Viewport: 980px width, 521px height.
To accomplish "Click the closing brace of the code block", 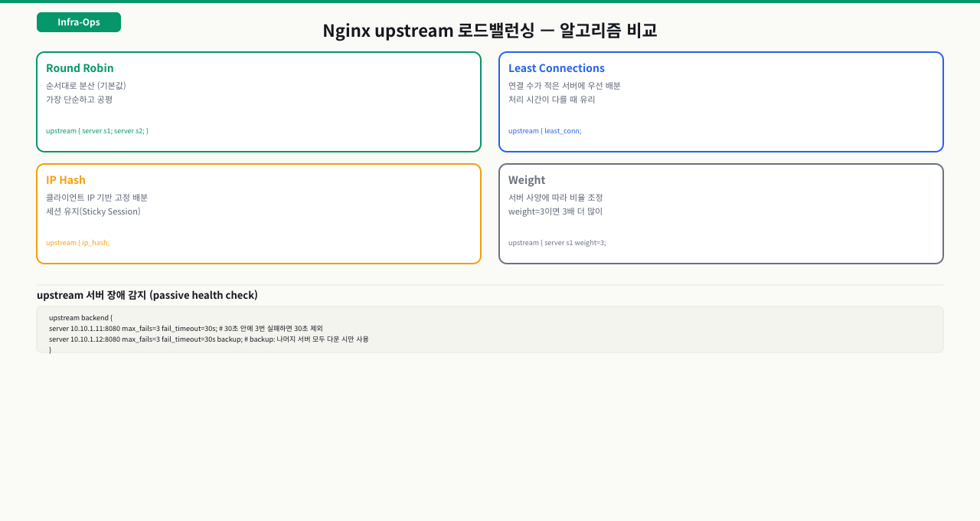I will click(x=51, y=349).
